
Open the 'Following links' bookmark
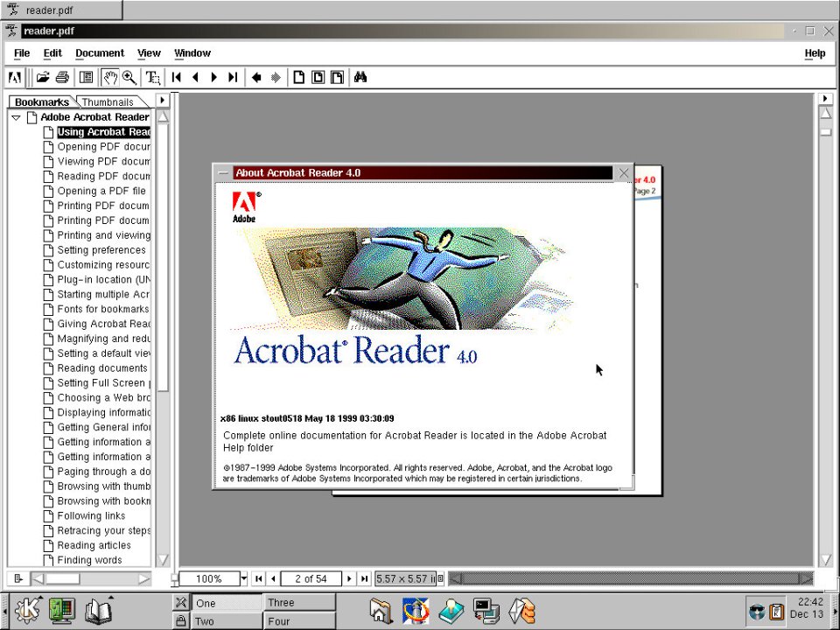(92, 516)
